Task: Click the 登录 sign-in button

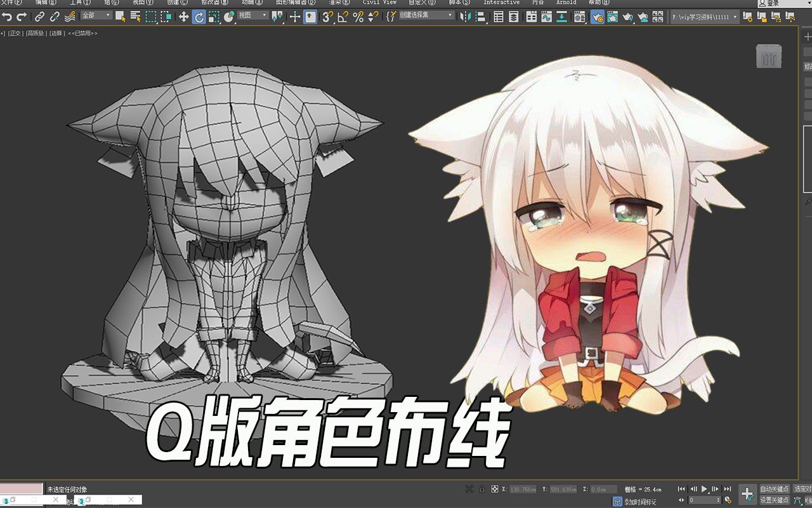Action: click(771, 3)
